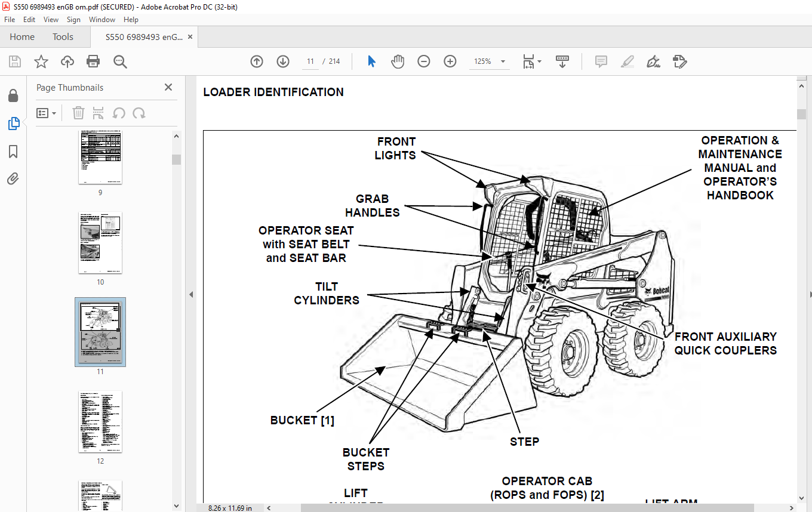Toggle the Page Thumbnails sidebar icon
The width and height of the screenshot is (812, 512).
13,124
